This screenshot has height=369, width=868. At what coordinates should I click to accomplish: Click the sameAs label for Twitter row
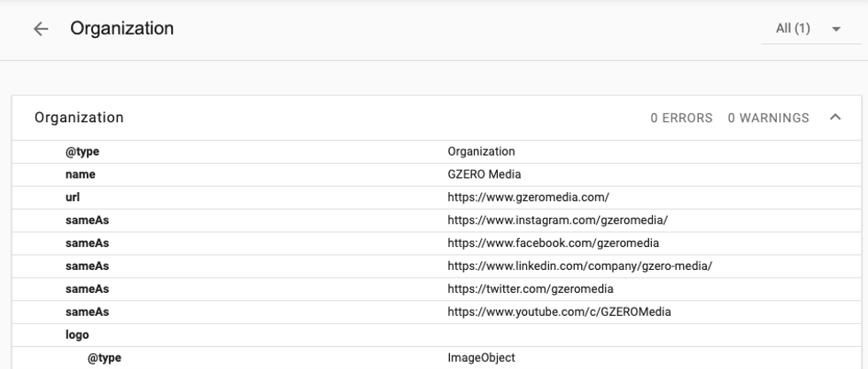coord(87,289)
